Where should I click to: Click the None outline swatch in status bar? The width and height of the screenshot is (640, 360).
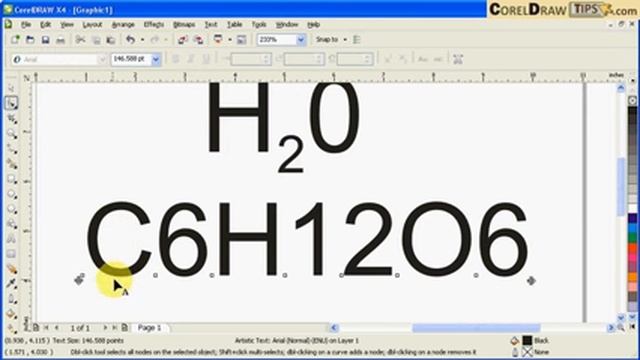tap(527, 351)
